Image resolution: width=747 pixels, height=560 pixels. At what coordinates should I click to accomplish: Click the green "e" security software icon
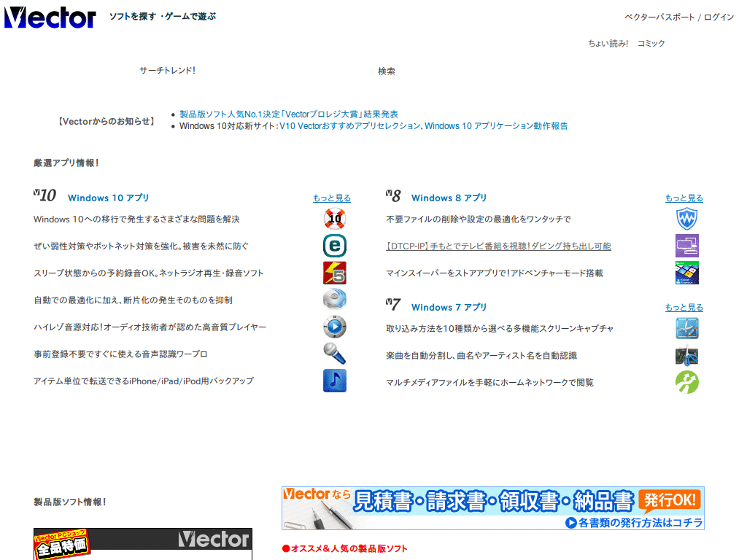tap(334, 246)
